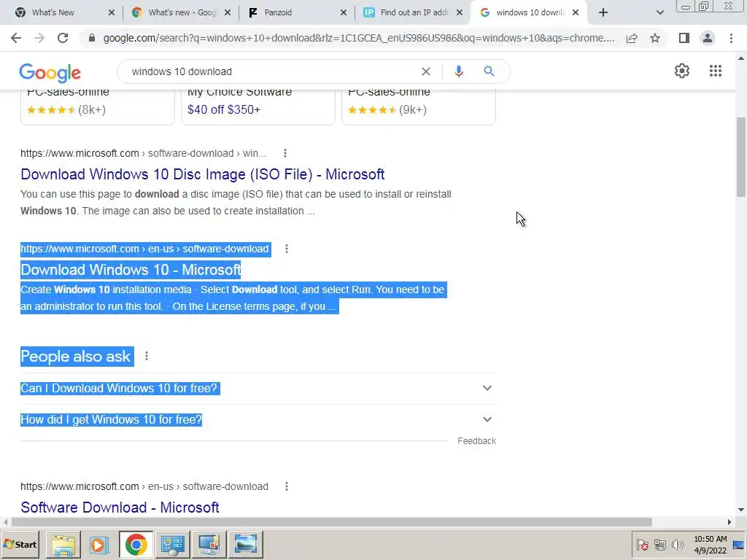Open Google search settings gear
The image size is (747, 560).
tap(682, 71)
